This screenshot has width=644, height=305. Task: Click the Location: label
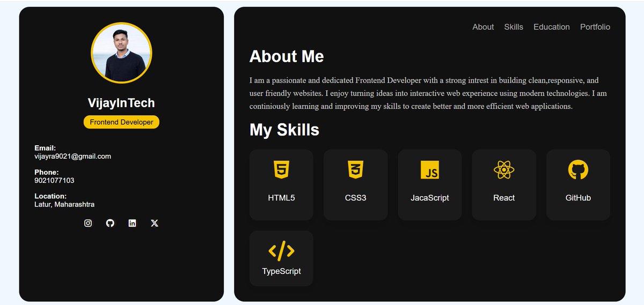point(50,196)
